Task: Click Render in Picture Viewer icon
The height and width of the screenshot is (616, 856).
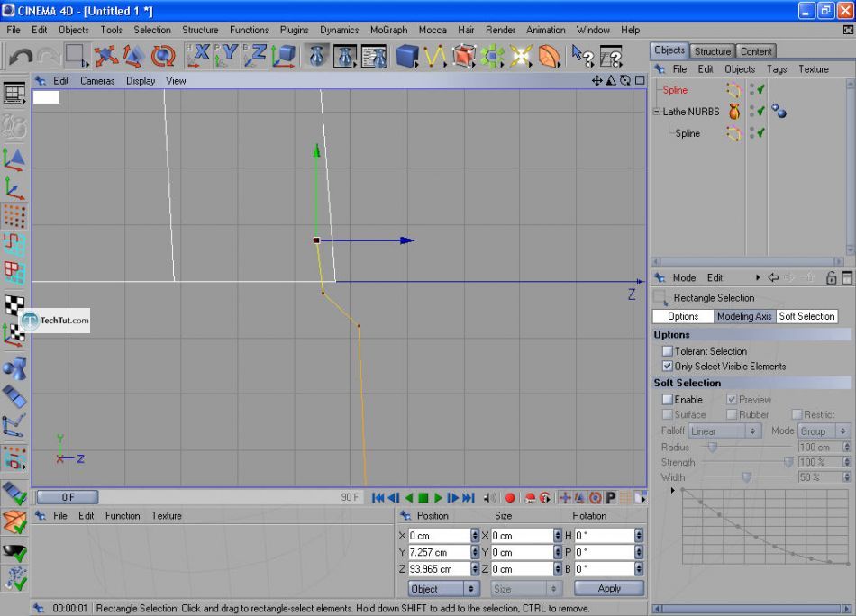Action: pos(345,56)
